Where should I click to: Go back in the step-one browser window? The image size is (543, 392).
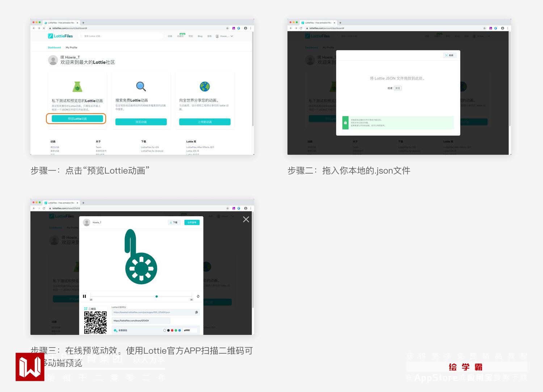[34, 28]
